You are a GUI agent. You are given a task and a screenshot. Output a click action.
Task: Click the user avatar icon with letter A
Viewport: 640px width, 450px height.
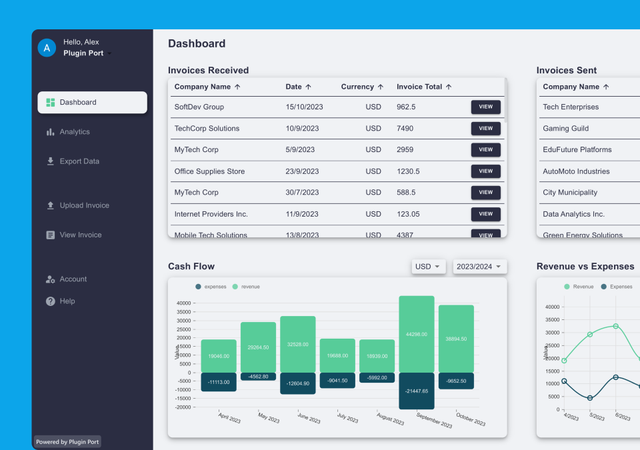click(x=46, y=47)
